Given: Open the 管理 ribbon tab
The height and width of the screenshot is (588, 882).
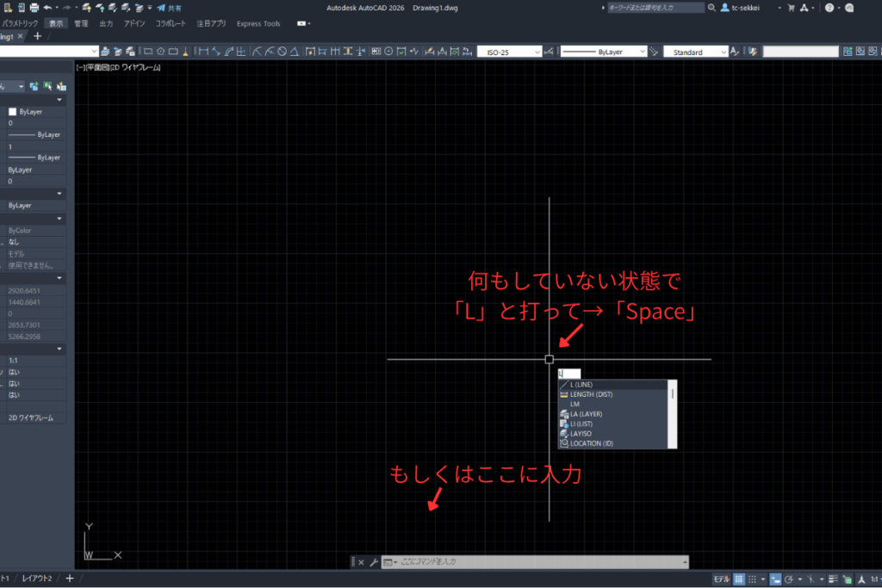Looking at the screenshot, I should click(81, 23).
